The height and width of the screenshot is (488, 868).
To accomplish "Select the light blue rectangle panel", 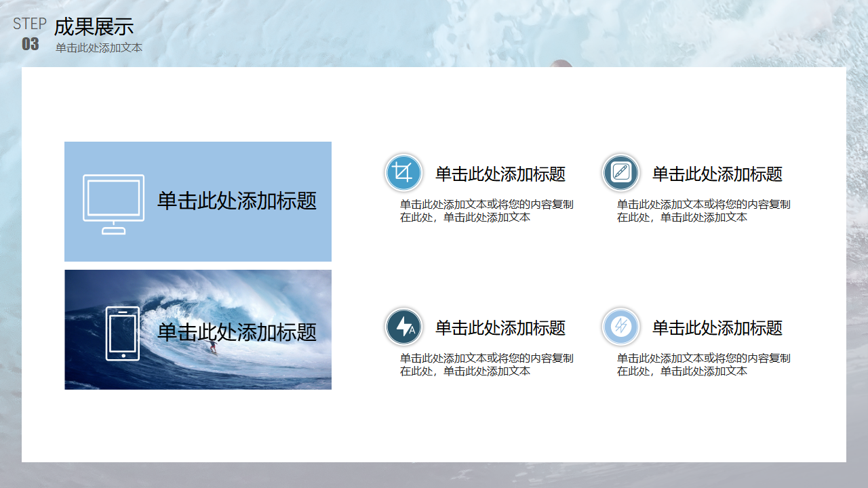I will click(198, 201).
